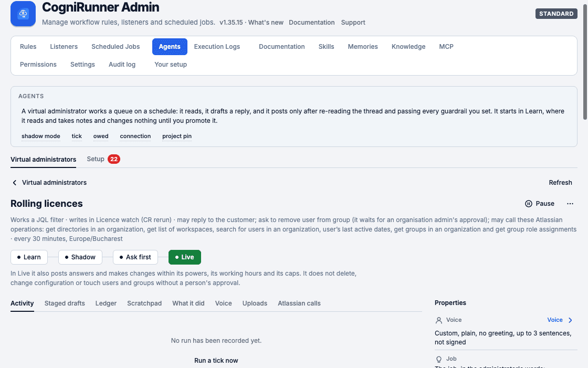Click the Properties heading
This screenshot has width=588, height=368.
(450, 303)
